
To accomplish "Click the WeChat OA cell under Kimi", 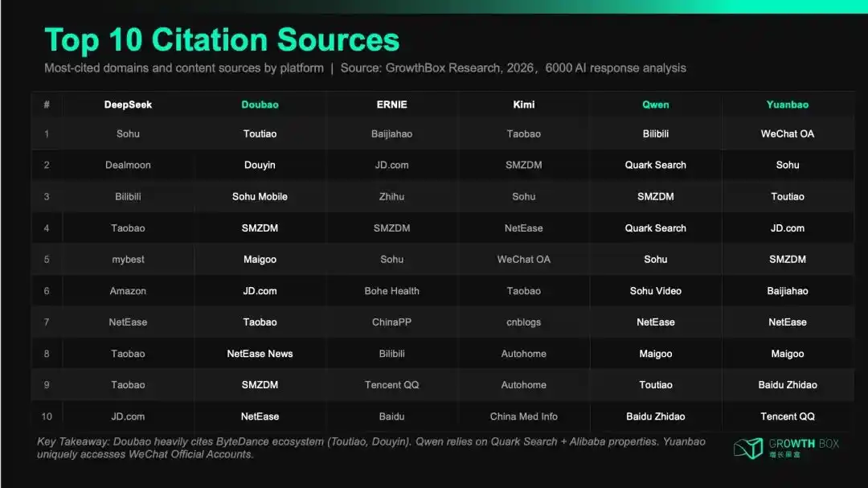I will click(x=524, y=259).
